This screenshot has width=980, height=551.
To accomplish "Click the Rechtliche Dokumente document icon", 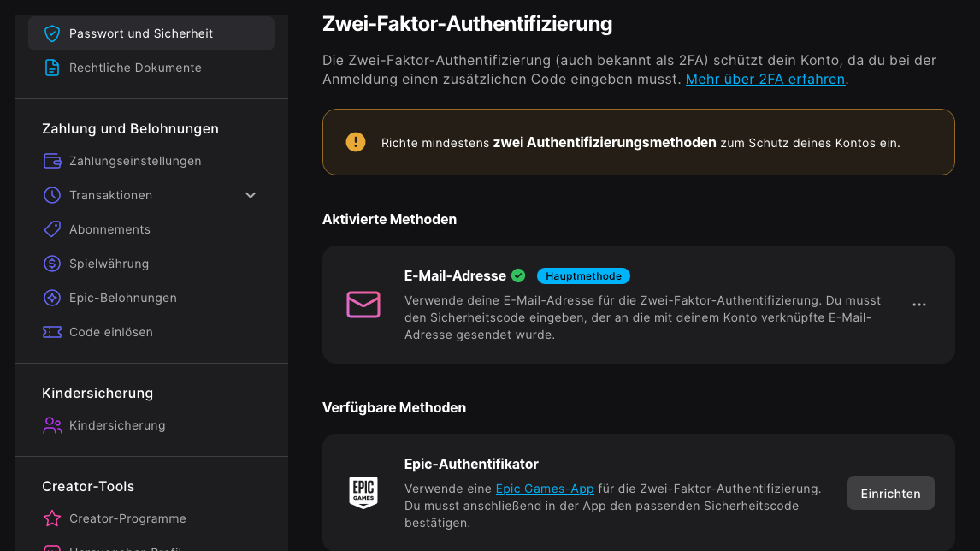I will [x=52, y=68].
